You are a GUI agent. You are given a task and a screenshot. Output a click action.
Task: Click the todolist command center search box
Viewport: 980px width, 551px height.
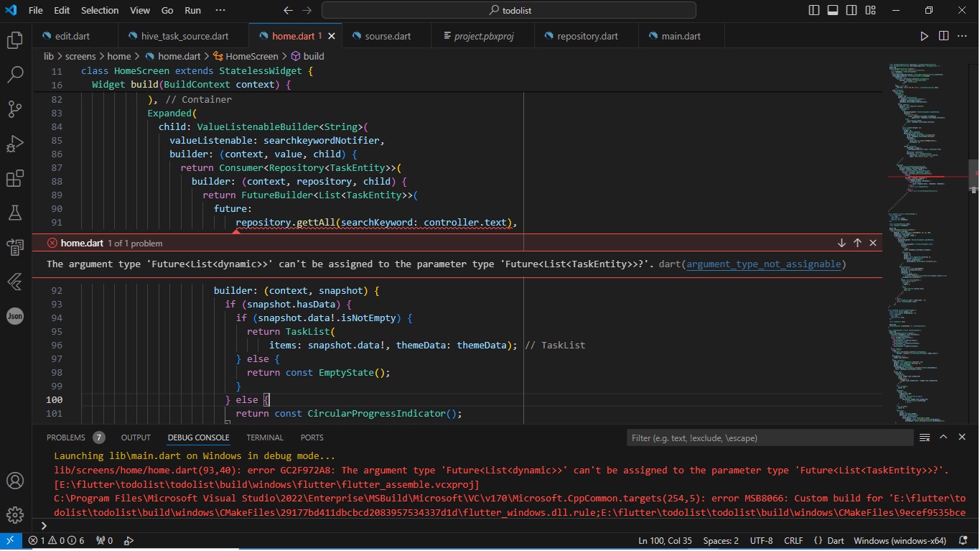tap(509, 11)
